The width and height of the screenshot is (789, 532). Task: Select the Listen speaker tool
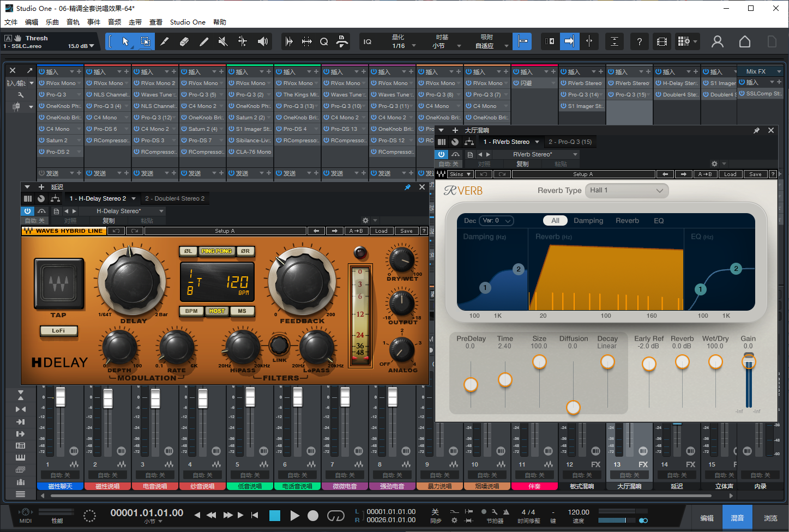coord(263,41)
